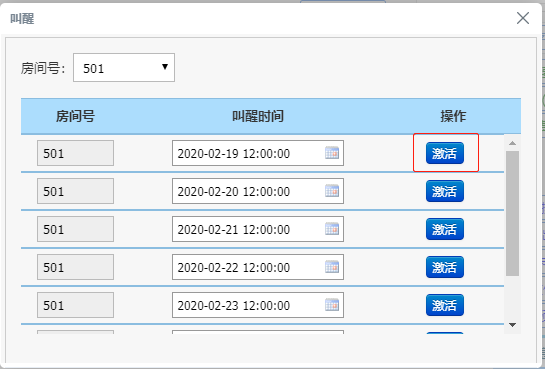Click the vertical scrollbar thumb
The height and width of the screenshot is (369, 545).
point(512,213)
